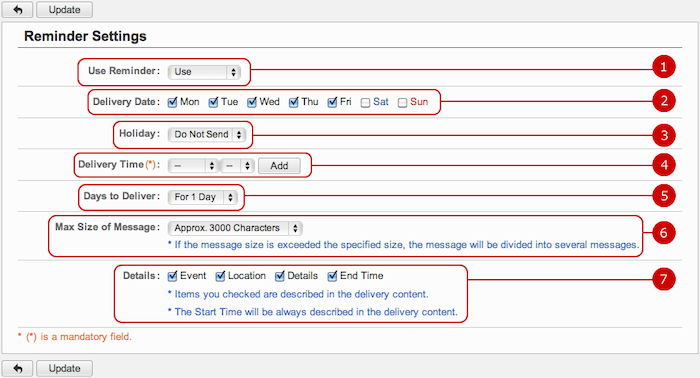Open the Use Reminder dropdown
Screen dimensions: 700x378
coord(204,72)
